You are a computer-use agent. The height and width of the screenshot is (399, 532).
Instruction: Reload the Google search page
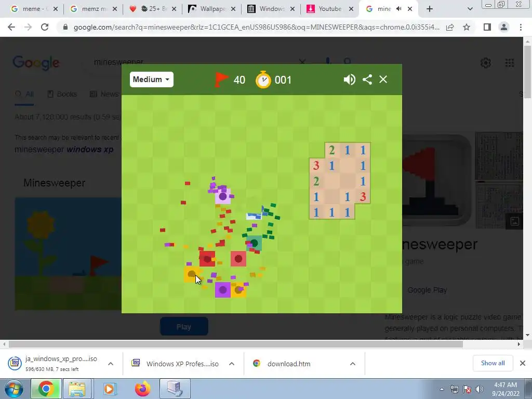coord(45,27)
